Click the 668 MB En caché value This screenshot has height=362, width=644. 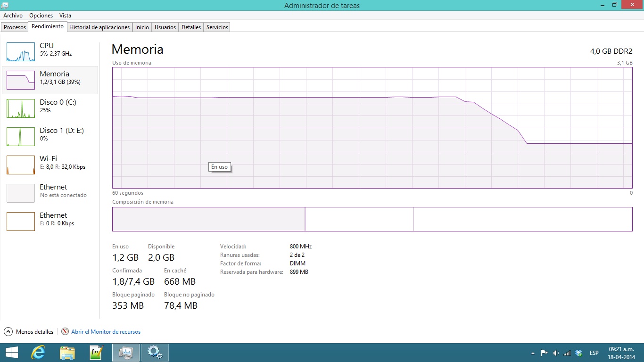[x=180, y=281]
